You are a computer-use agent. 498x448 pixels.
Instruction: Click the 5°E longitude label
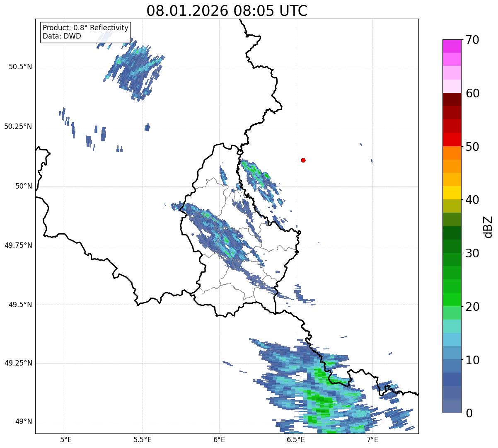click(66, 439)
